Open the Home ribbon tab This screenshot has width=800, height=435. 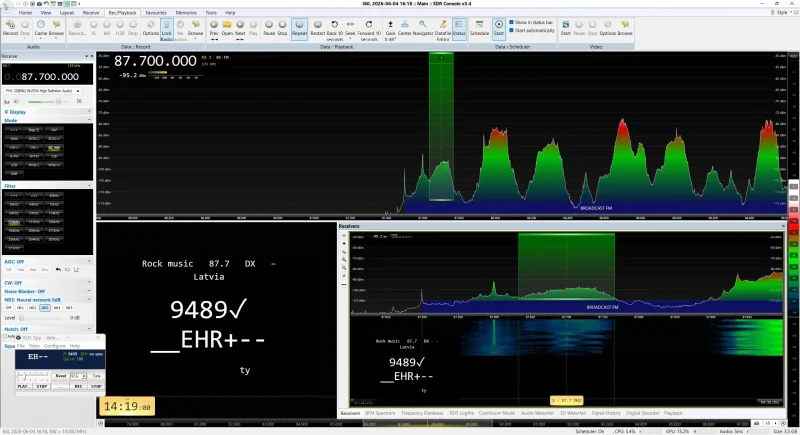(25, 13)
